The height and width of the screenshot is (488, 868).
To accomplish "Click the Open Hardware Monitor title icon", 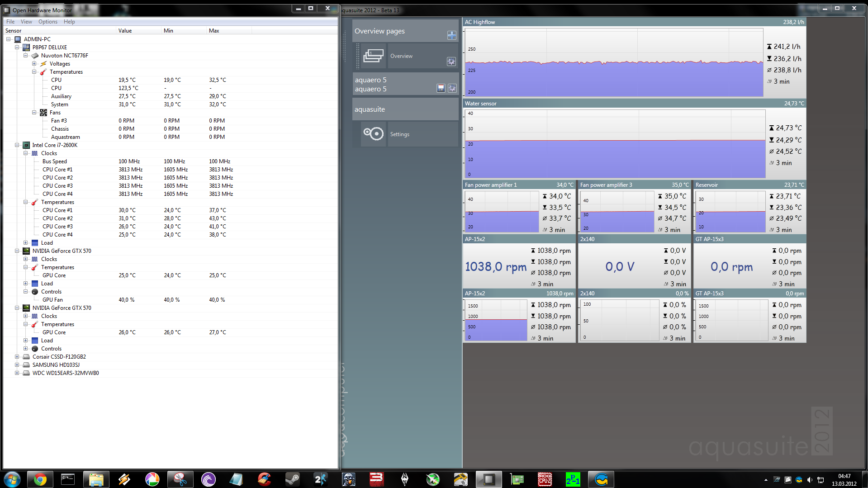I will pos(7,10).
